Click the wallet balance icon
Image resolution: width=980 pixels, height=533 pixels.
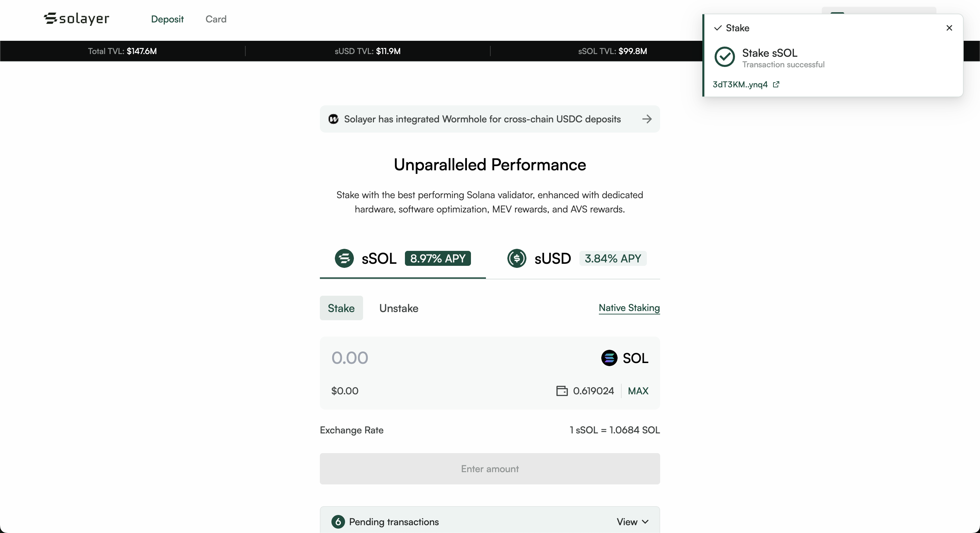(562, 391)
